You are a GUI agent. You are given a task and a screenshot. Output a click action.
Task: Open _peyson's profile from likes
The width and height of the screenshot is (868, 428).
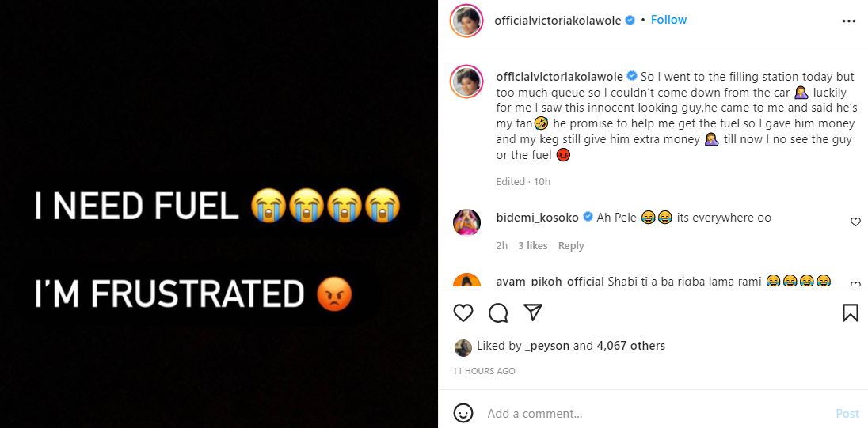(x=546, y=346)
